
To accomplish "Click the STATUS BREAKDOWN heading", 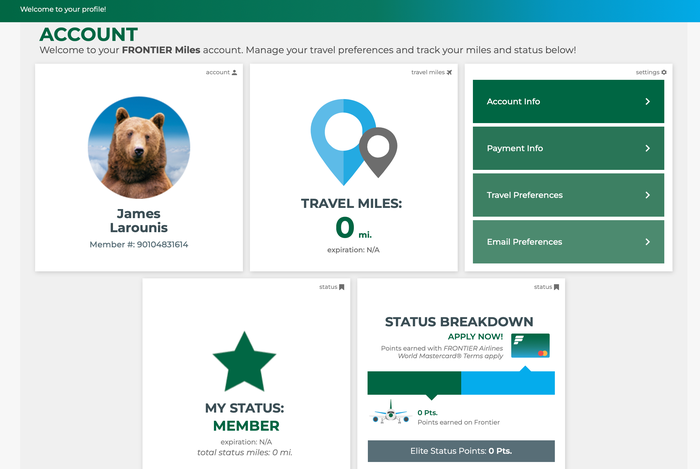I will click(459, 322).
